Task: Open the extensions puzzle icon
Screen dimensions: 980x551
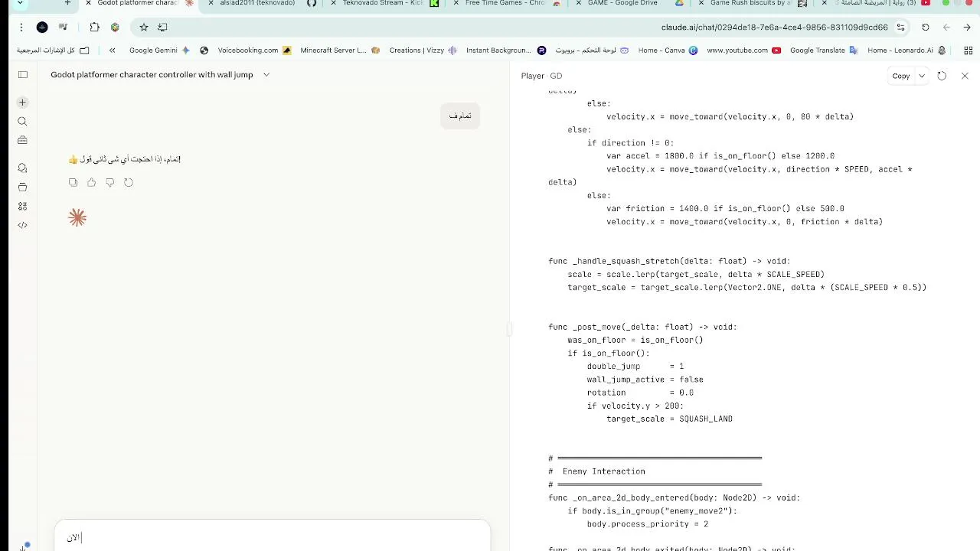Action: [x=94, y=28]
